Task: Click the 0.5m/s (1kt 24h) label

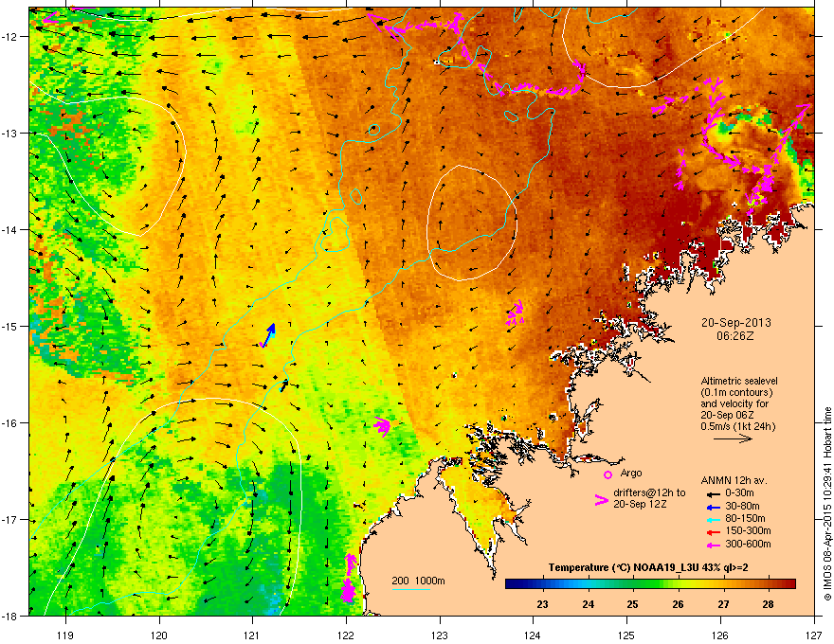Action: (738, 426)
